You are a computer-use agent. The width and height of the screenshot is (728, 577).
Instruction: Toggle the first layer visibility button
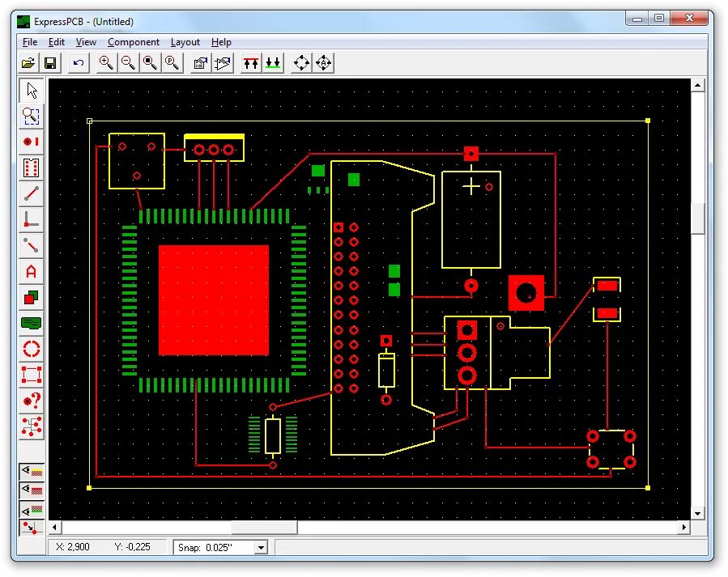click(x=32, y=471)
